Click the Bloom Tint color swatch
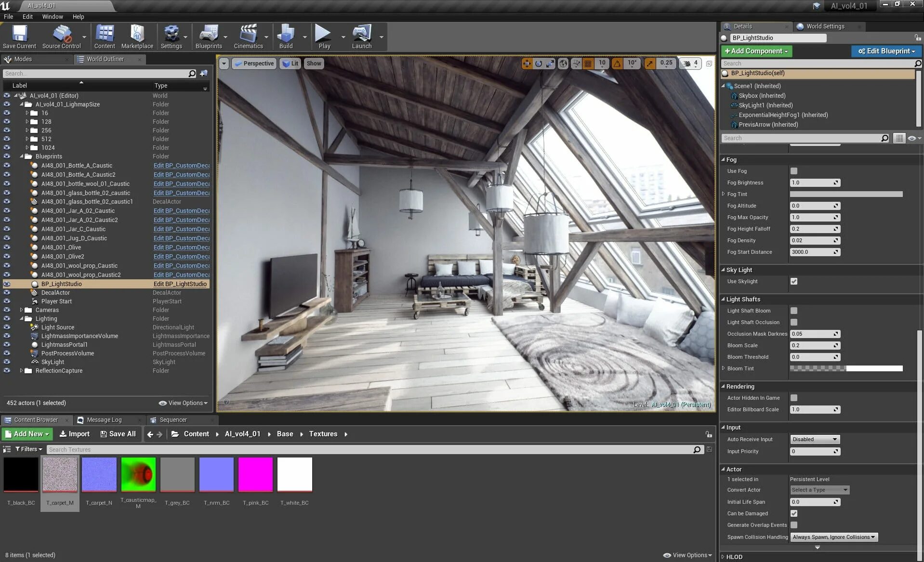 (846, 368)
